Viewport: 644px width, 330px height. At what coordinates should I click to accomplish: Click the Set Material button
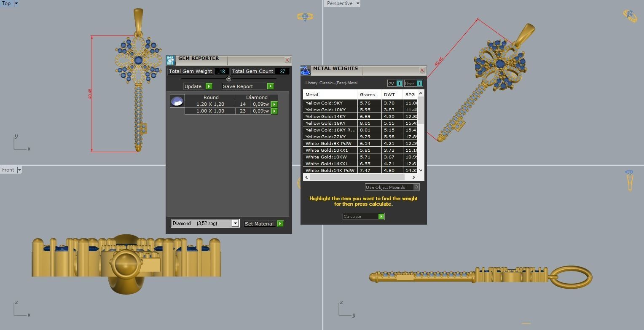click(259, 224)
